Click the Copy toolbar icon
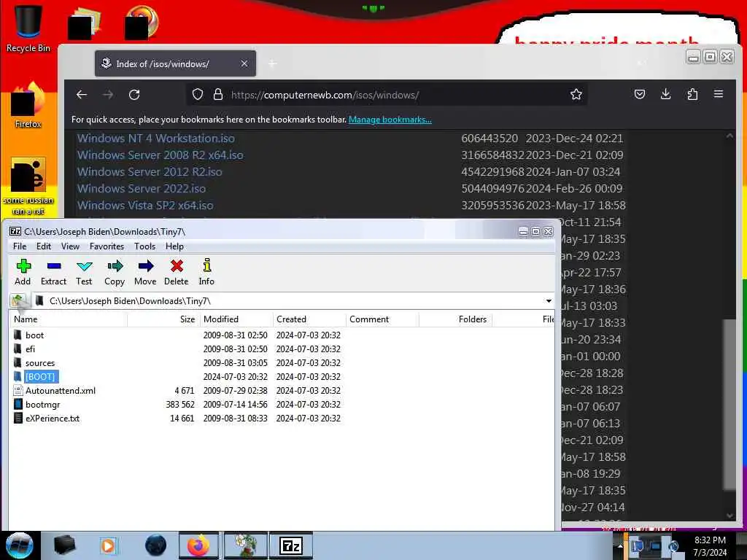This screenshot has width=747, height=560. point(115,272)
